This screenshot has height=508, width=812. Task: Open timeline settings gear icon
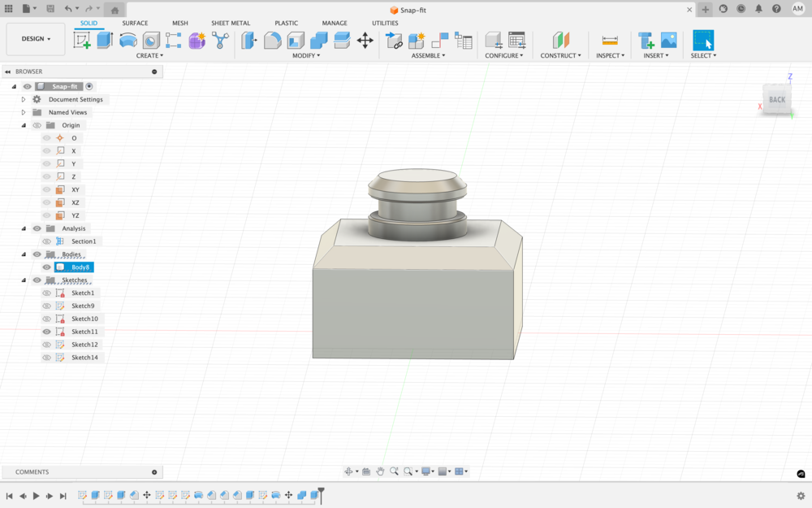(x=801, y=496)
